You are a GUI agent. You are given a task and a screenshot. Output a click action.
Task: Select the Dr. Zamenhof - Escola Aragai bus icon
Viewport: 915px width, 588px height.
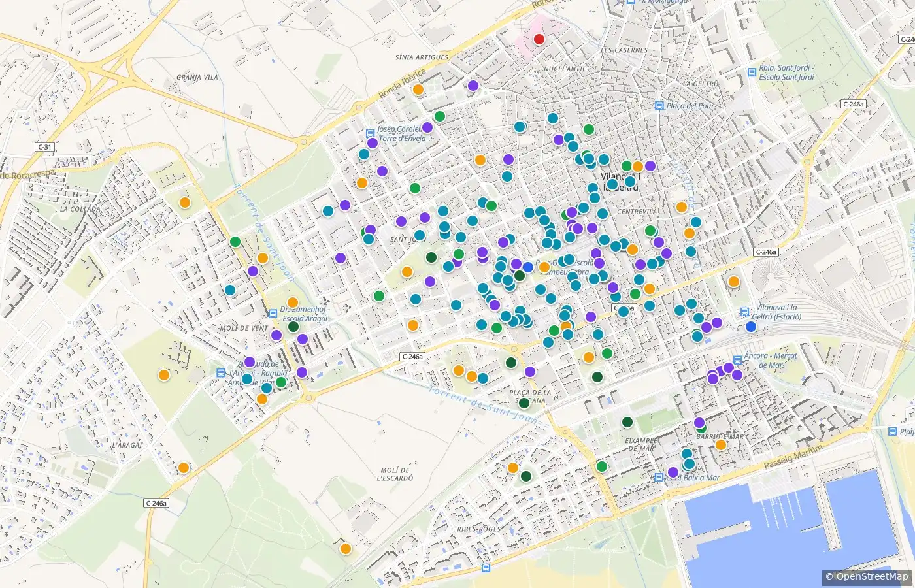273,314
